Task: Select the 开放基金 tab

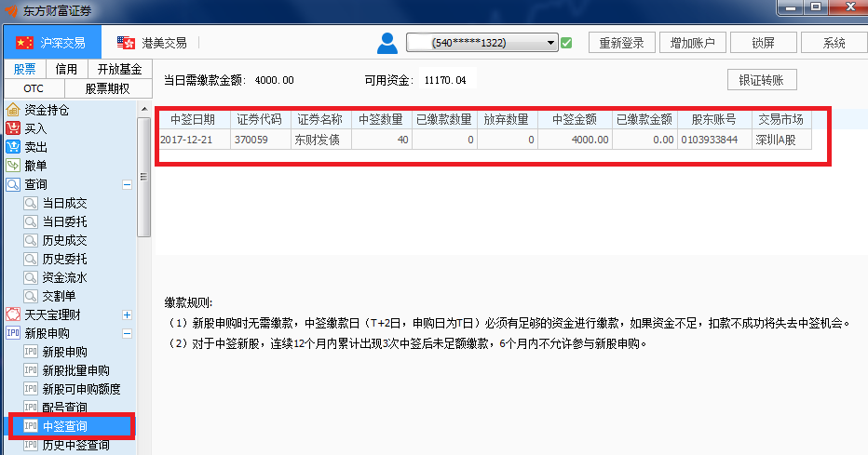Action: pyautogui.click(x=119, y=69)
